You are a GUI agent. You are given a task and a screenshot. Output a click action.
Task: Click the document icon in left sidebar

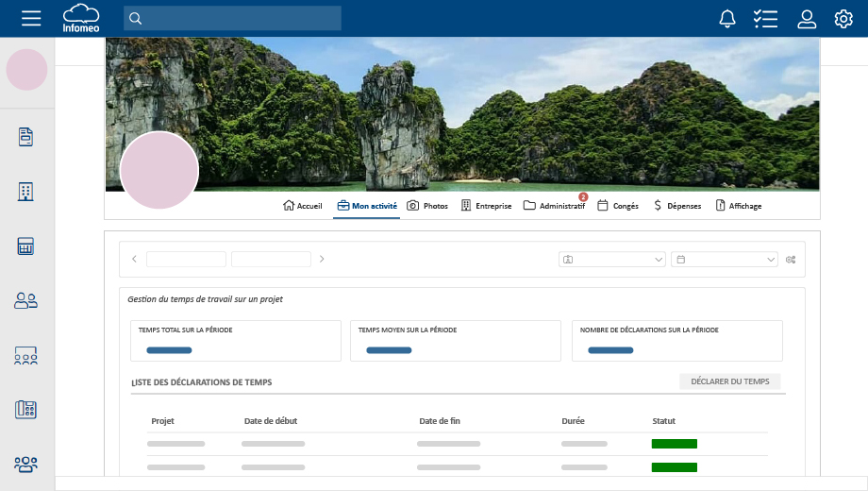(26, 137)
